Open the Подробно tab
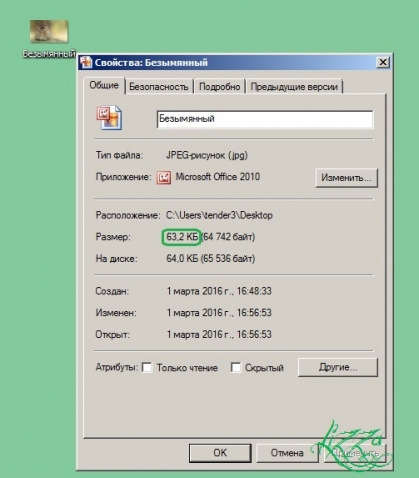This screenshot has height=478, width=419. pos(219,87)
